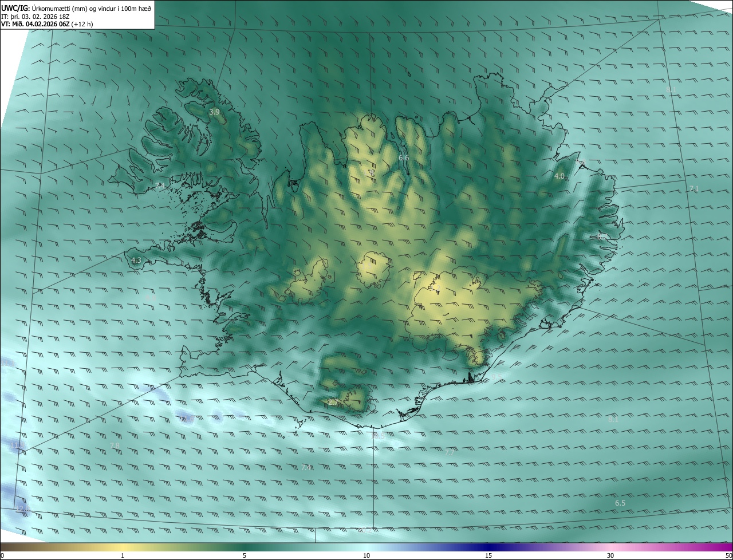Image resolution: width=733 pixels, height=560 pixels.
Task: Click the 8.1 value southeast of Iceland
Action: [x=613, y=420]
